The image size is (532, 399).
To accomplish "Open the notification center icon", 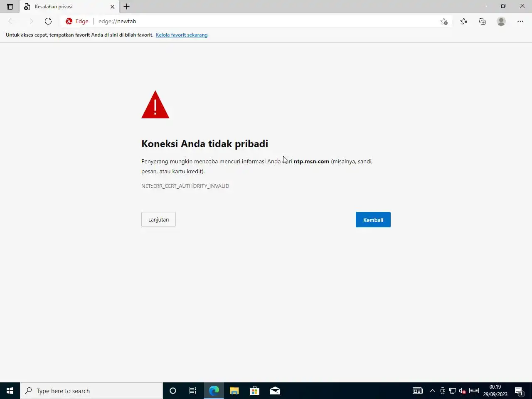I will coord(519,391).
